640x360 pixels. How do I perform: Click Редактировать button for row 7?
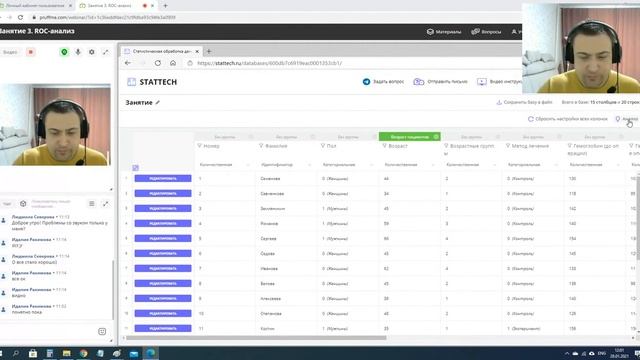pos(163,268)
